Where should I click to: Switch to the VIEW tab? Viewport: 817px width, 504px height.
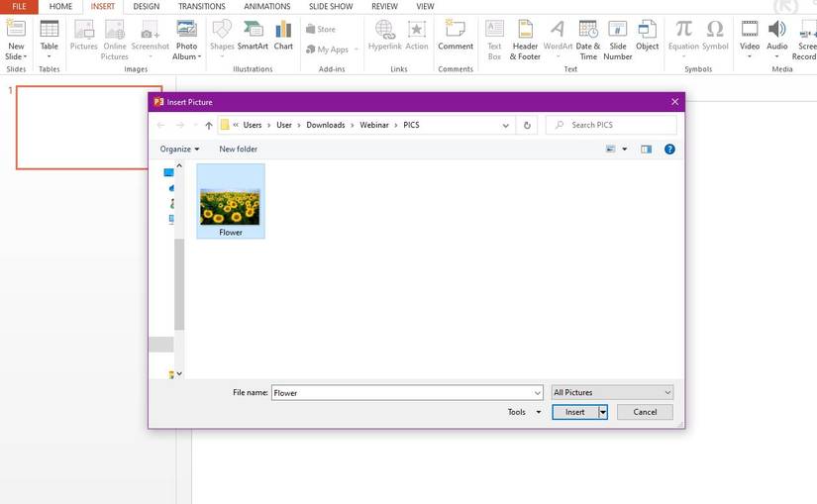pyautogui.click(x=425, y=6)
